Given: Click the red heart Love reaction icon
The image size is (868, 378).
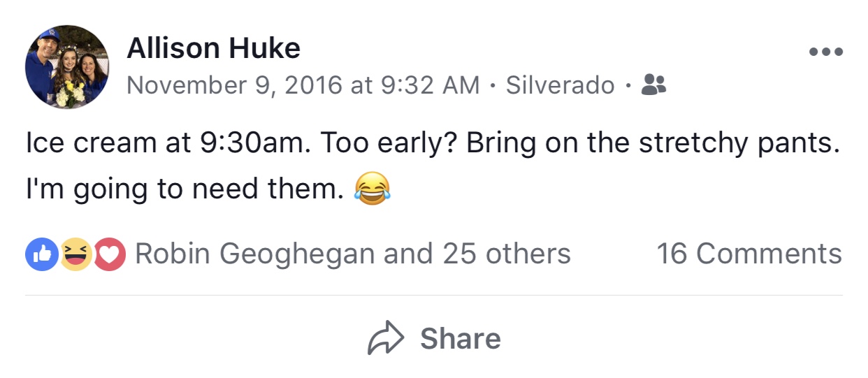Looking at the screenshot, I should (108, 254).
